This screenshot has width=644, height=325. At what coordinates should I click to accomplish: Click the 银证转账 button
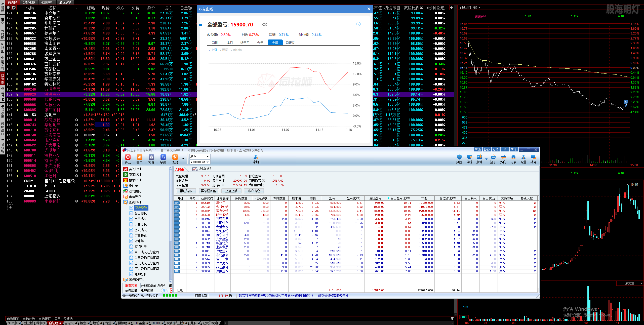click(x=186, y=191)
